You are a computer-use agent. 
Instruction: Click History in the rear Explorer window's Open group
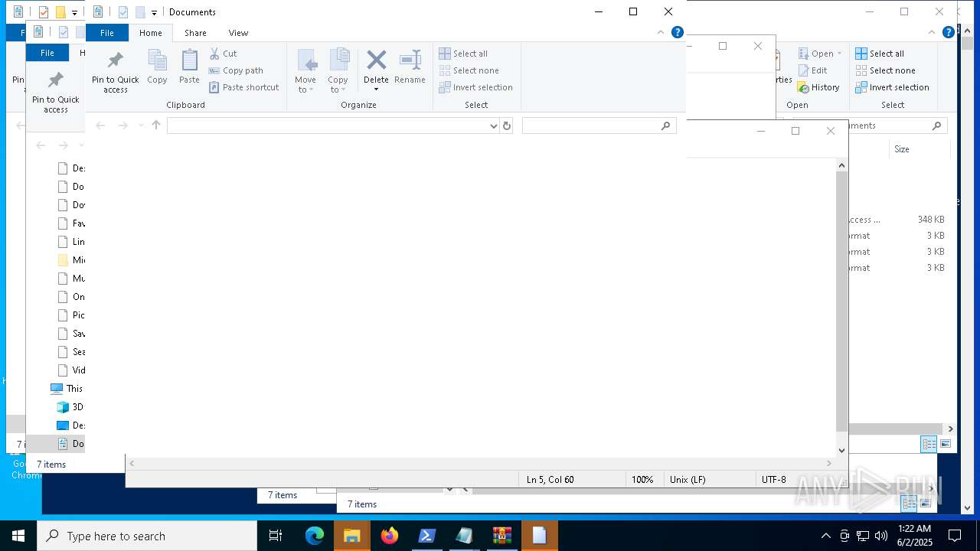pos(818,87)
